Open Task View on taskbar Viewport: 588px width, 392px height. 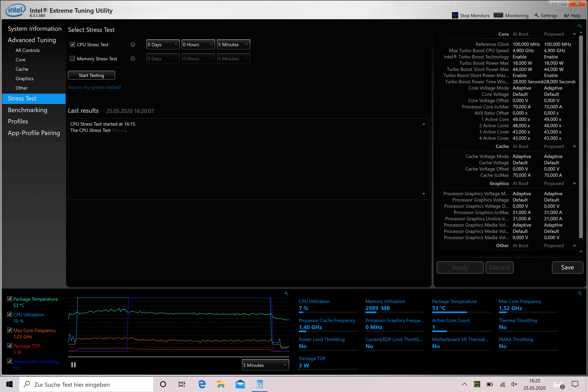(182, 384)
